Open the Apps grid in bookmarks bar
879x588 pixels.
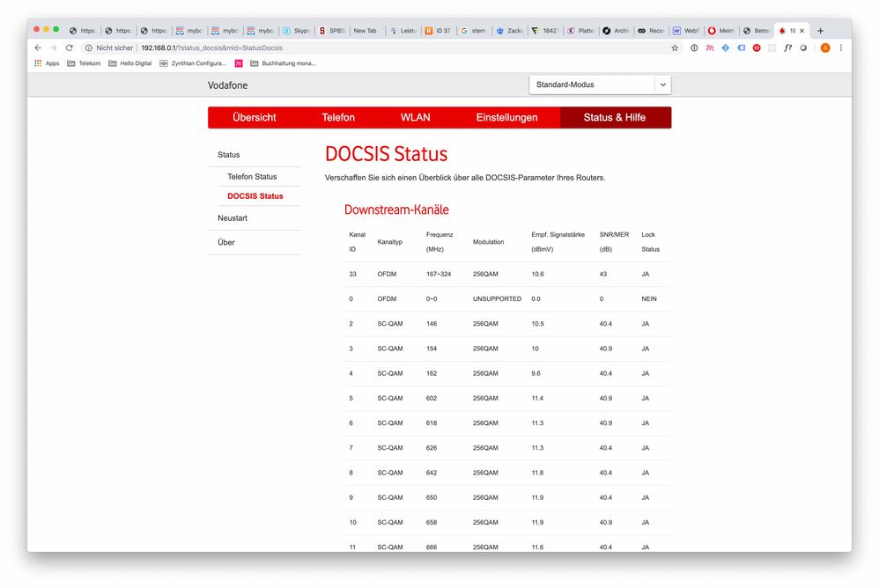pos(47,63)
